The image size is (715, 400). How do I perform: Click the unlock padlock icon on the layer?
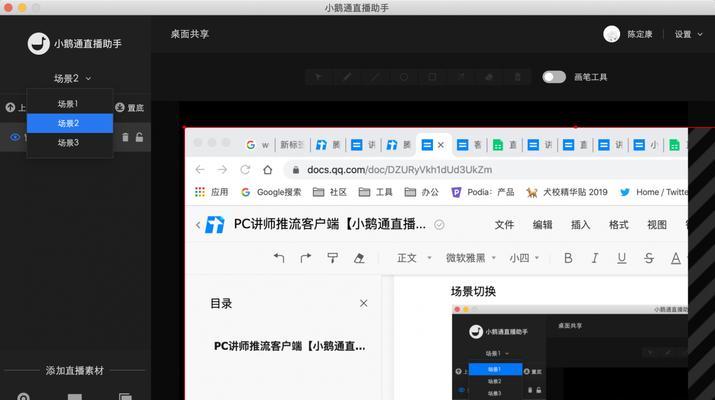point(139,137)
